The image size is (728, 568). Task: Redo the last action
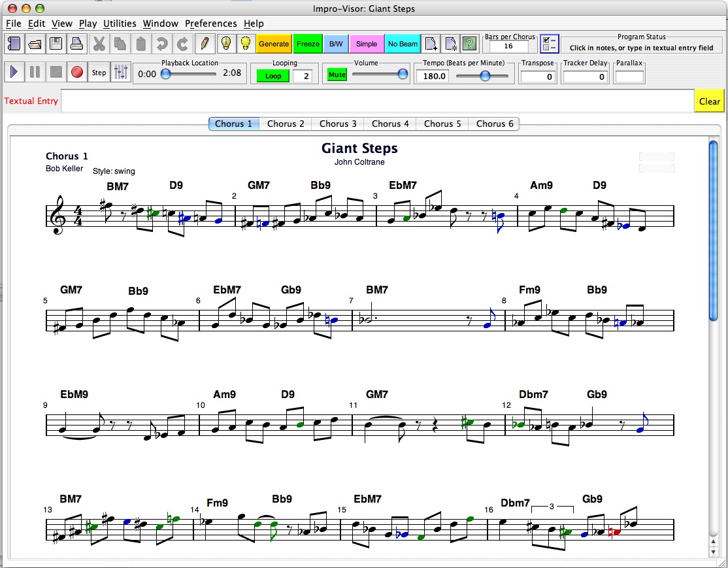tap(182, 44)
